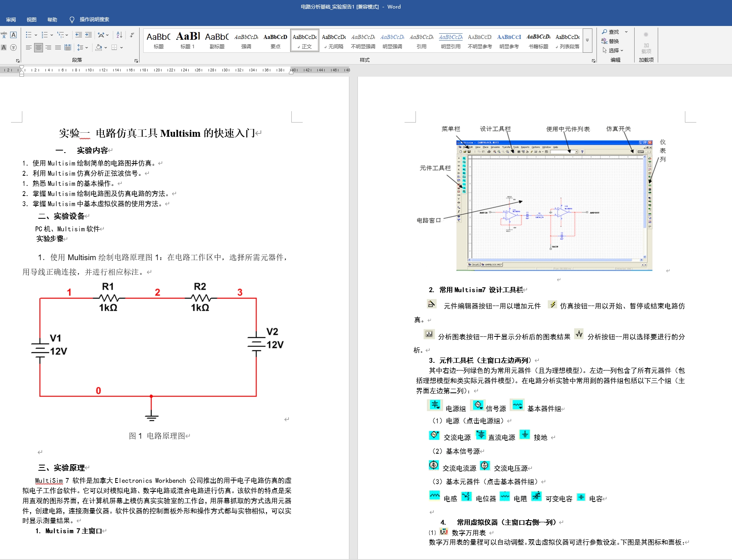This screenshot has width=732, height=560.
Task: Toggle show/hide paragraph marks
Action: [132, 35]
